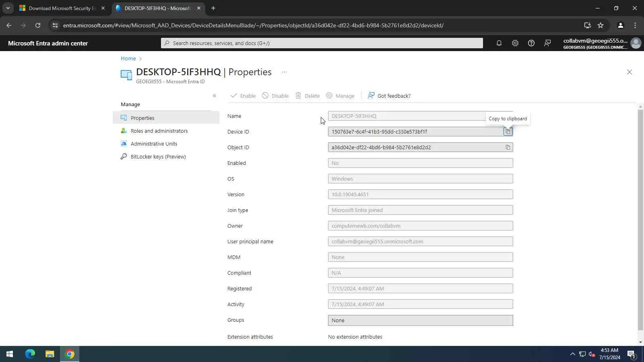This screenshot has height=362, width=644.
Task: Open the Windows notification center
Action: click(631, 354)
